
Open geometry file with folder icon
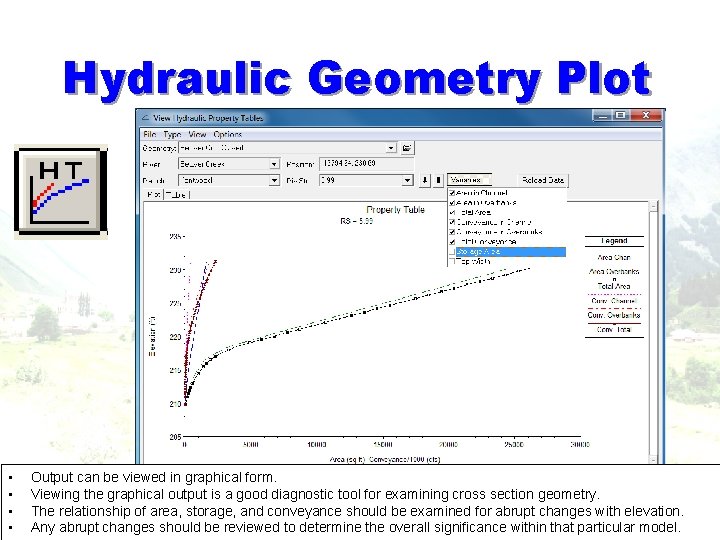point(407,148)
